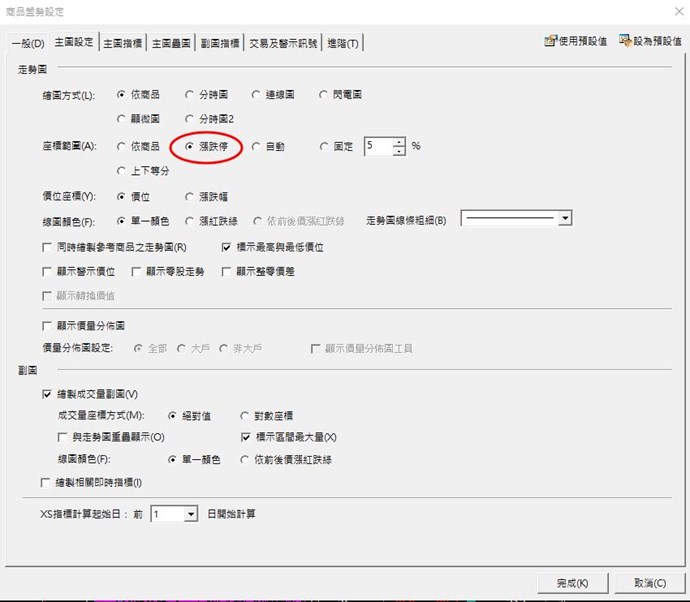Switch to the 一般(D) tab

[x=27, y=43]
